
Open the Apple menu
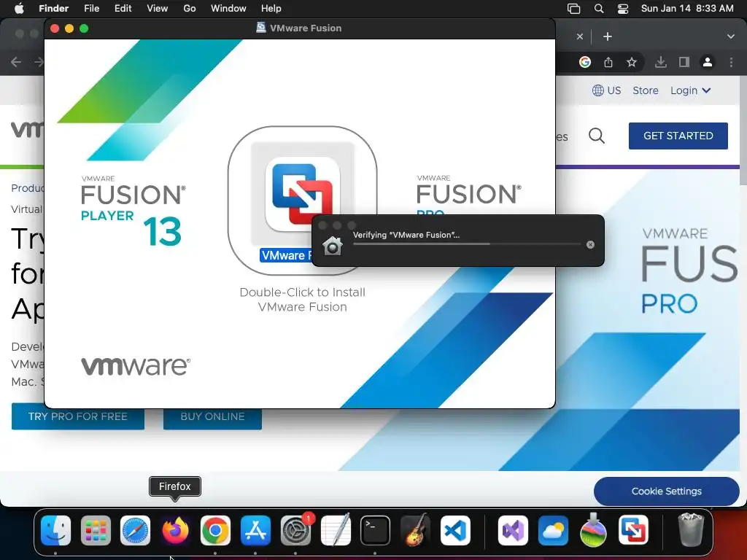[19, 9]
